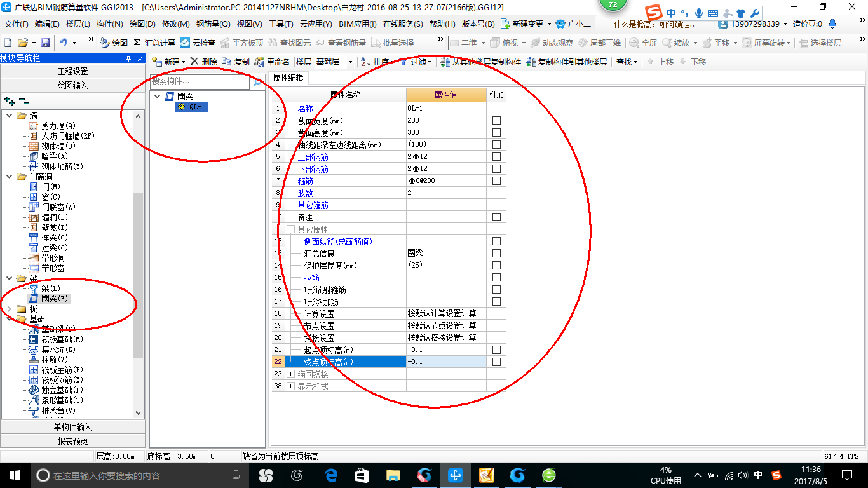The image size is (868, 488).
Task: Click in the 搜索构件 search field
Action: point(200,81)
